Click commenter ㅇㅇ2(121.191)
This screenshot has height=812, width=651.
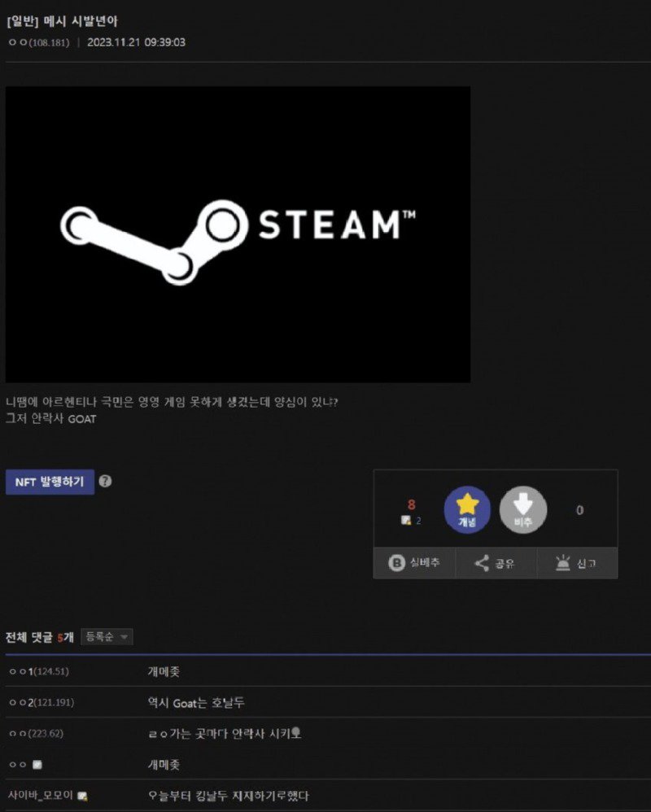pyautogui.click(x=42, y=702)
